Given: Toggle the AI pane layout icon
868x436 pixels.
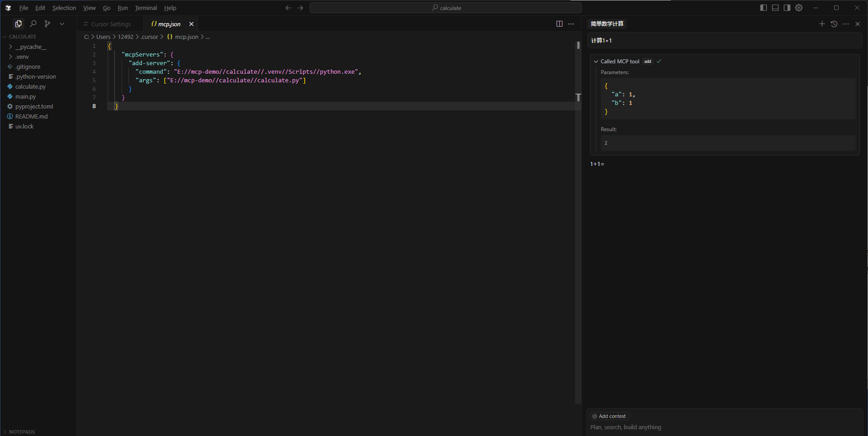Looking at the screenshot, I should click(x=787, y=8).
